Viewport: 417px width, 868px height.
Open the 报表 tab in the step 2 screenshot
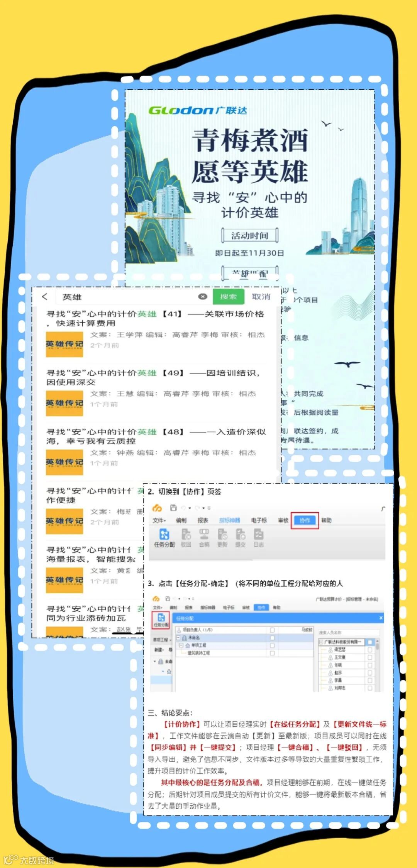203,520
